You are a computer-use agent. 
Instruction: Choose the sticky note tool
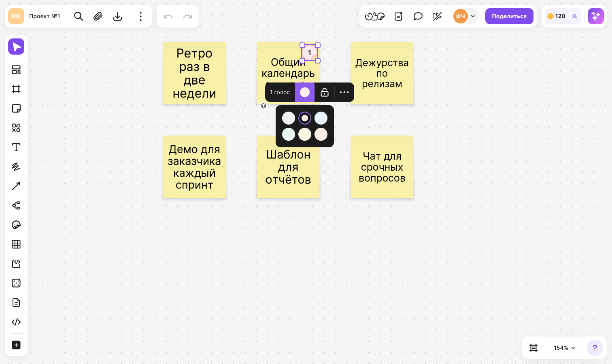[16, 108]
